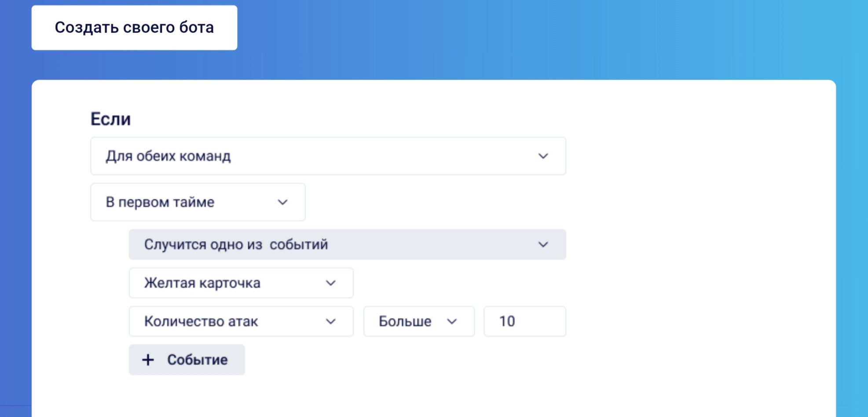Screen dimensions: 868x417
Task: Click the chevron on Количество атак
Action: pyautogui.click(x=331, y=321)
